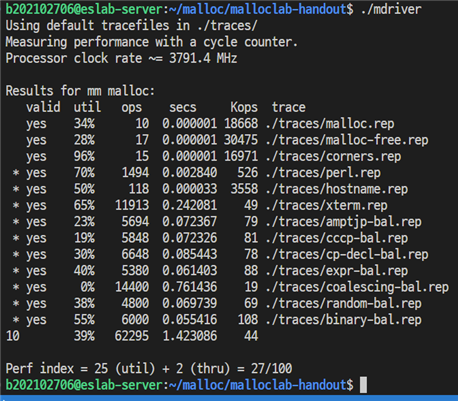
Task: Click the ./traces/coalescing-bal.rep trace name
Action: point(357,287)
